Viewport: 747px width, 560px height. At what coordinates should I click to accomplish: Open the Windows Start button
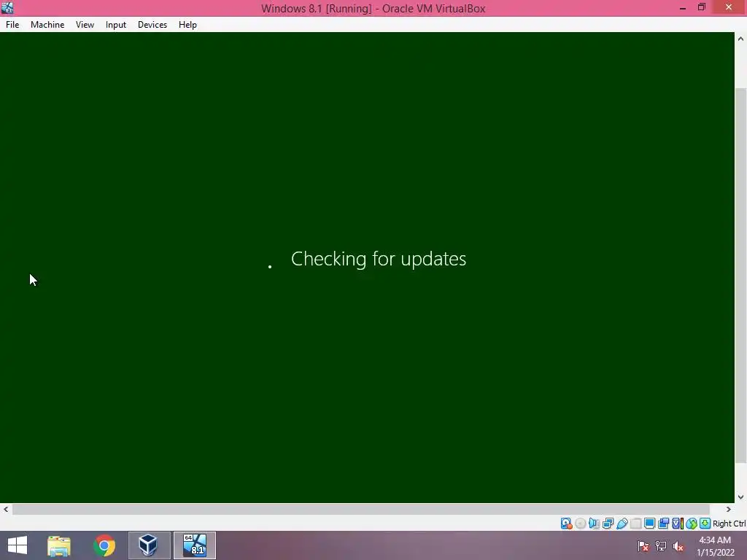[x=18, y=545]
